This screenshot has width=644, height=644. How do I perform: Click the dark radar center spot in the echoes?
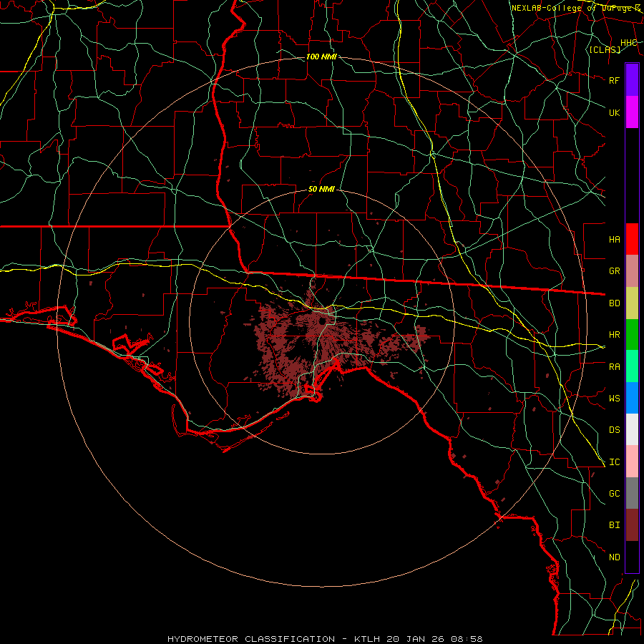click(323, 321)
